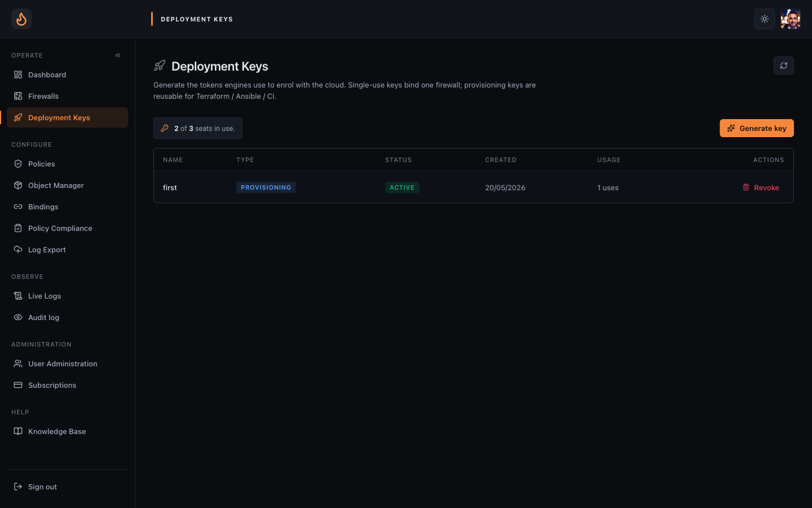Click the Firewalls sidebar icon
The width and height of the screenshot is (812, 508).
click(18, 96)
